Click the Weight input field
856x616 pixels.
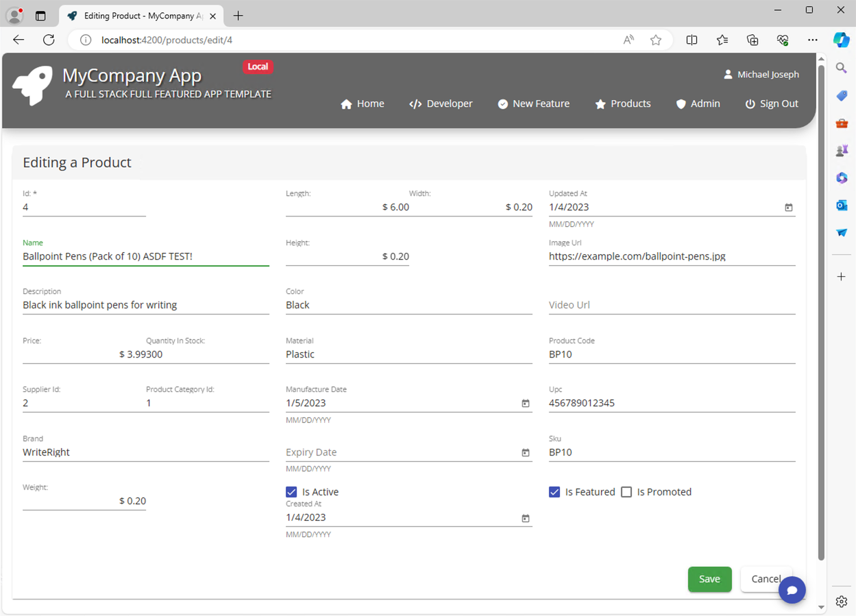(x=84, y=501)
